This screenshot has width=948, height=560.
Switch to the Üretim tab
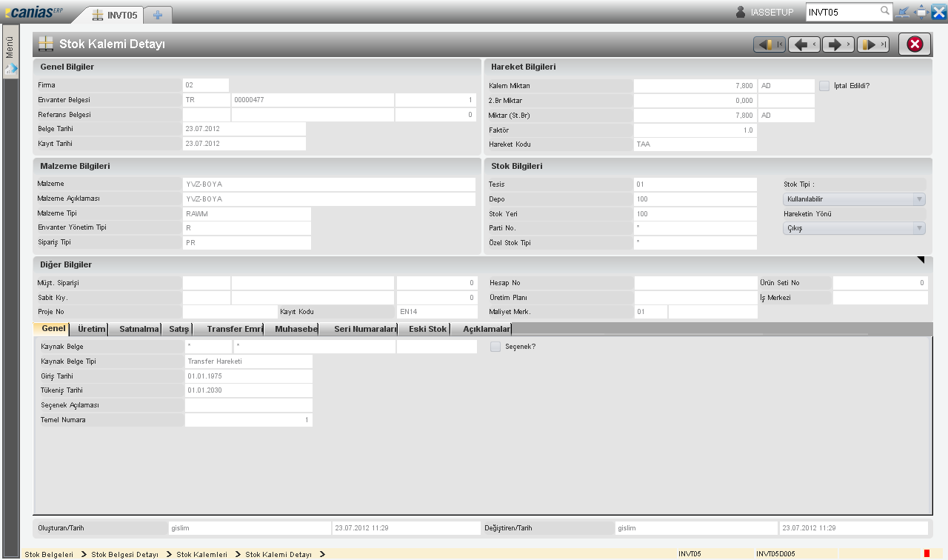(92, 329)
